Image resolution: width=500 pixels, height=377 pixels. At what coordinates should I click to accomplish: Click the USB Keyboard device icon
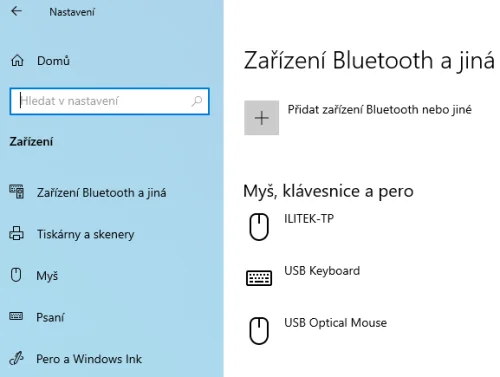(259, 278)
